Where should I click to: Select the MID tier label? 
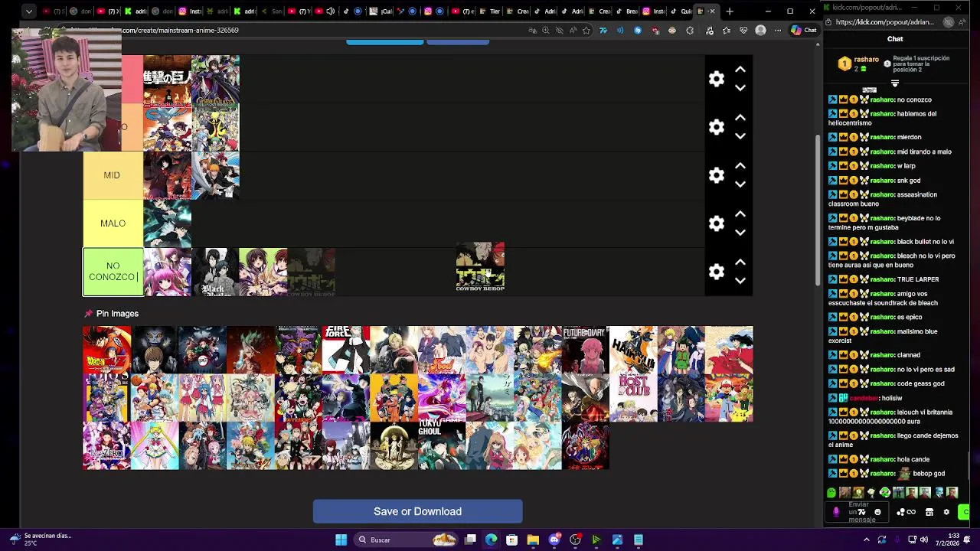click(113, 175)
